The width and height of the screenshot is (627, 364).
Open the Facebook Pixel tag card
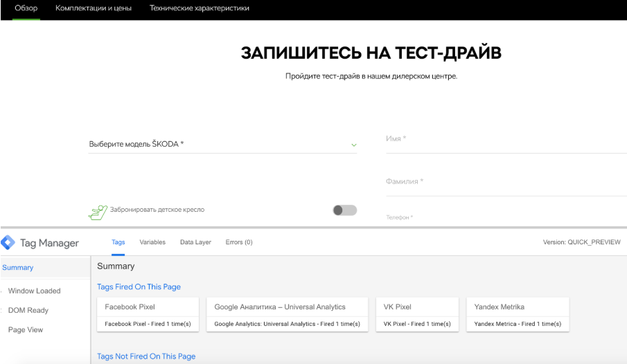(148, 314)
